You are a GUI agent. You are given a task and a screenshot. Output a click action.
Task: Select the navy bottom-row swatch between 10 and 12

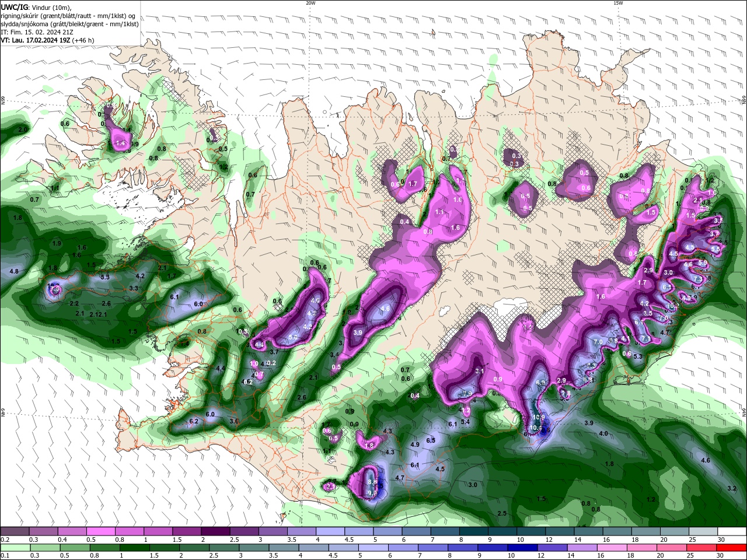click(523, 547)
